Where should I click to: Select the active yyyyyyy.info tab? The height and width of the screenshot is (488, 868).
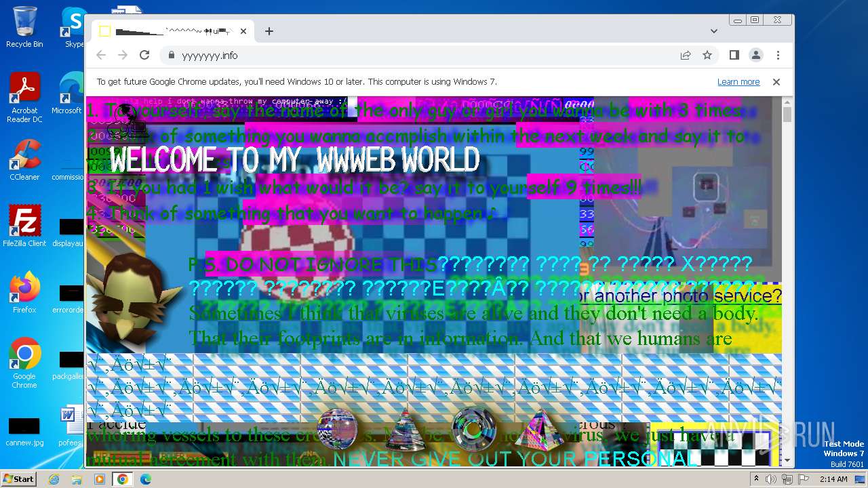[173, 31]
